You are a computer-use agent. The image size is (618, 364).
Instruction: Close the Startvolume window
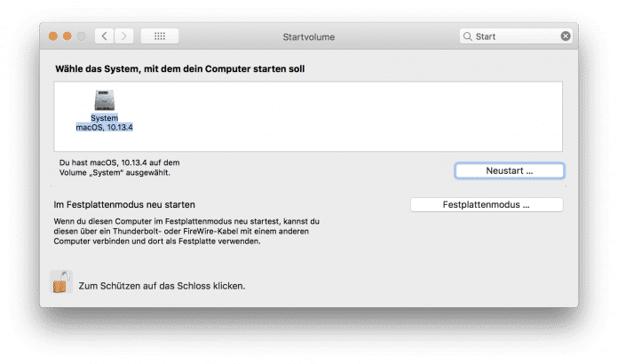pos(51,36)
